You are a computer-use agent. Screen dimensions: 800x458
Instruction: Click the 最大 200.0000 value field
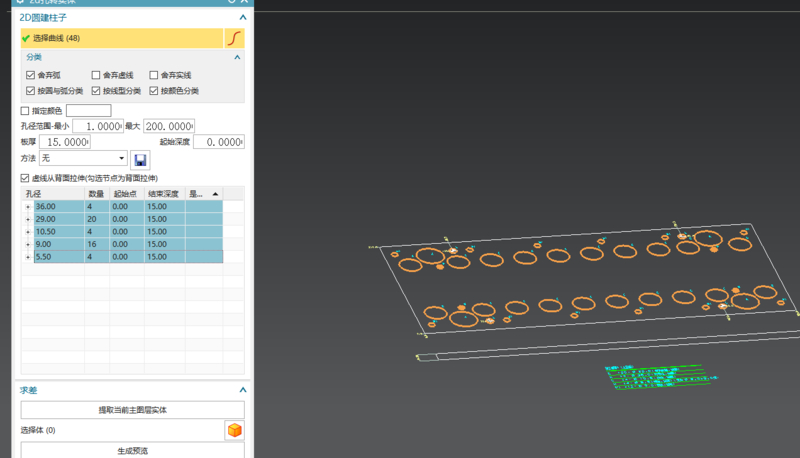coord(169,126)
